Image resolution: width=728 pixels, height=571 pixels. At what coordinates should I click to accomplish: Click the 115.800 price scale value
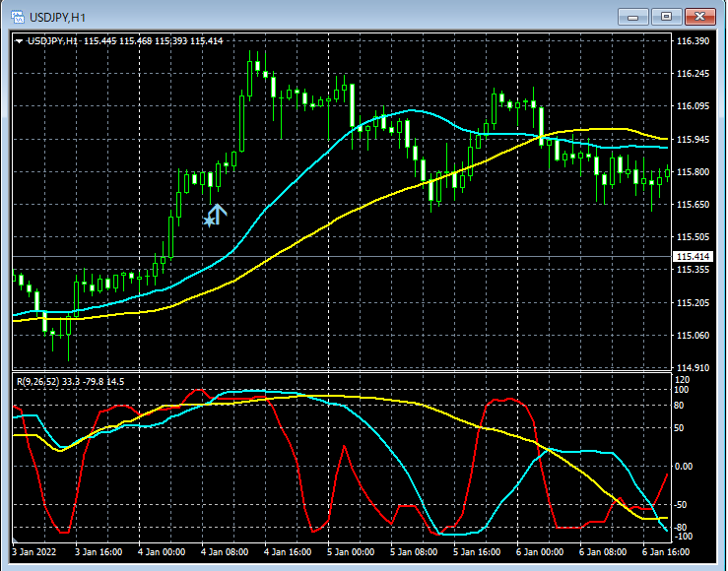(693, 171)
